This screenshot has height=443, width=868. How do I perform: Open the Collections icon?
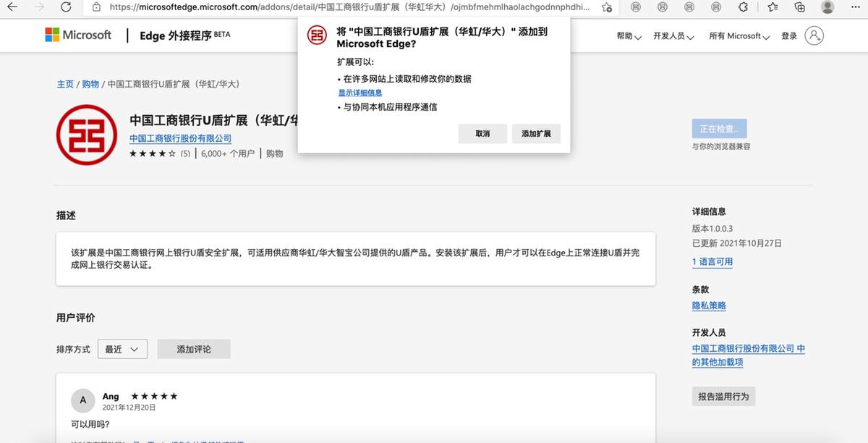(799, 7)
